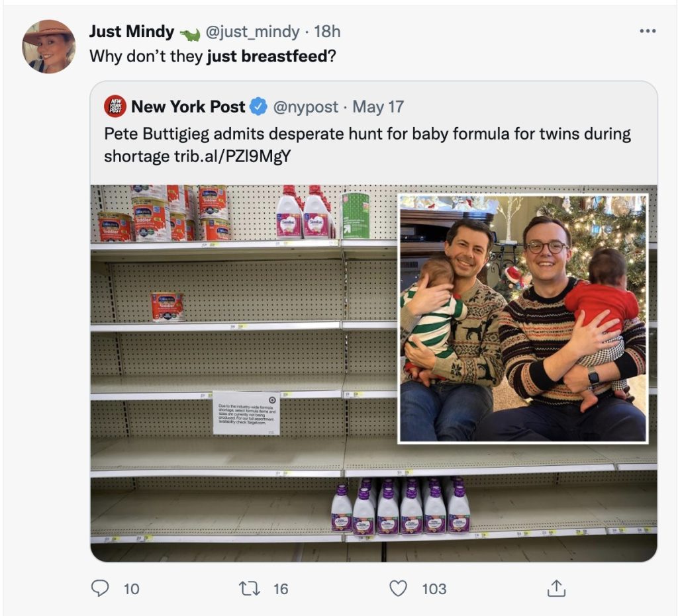Open the @just_mindy handle link
The height and width of the screenshot is (616, 678).
(252, 32)
